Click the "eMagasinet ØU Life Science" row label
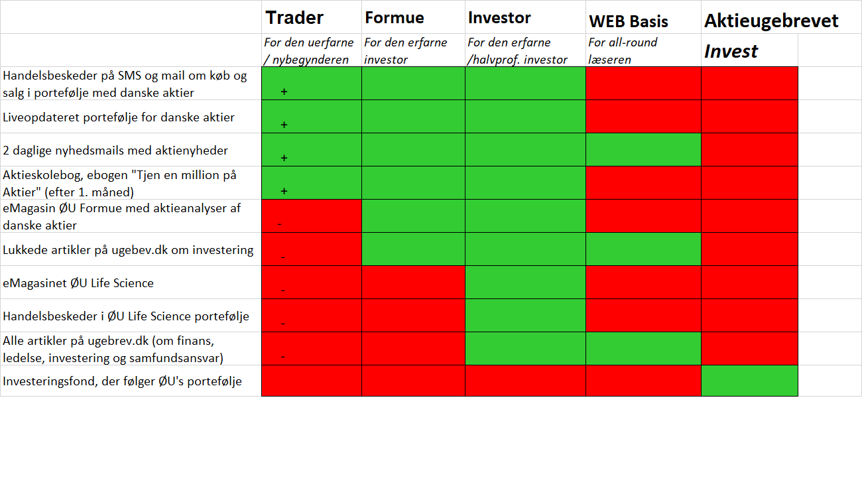This screenshot has width=862, height=504. (78, 283)
